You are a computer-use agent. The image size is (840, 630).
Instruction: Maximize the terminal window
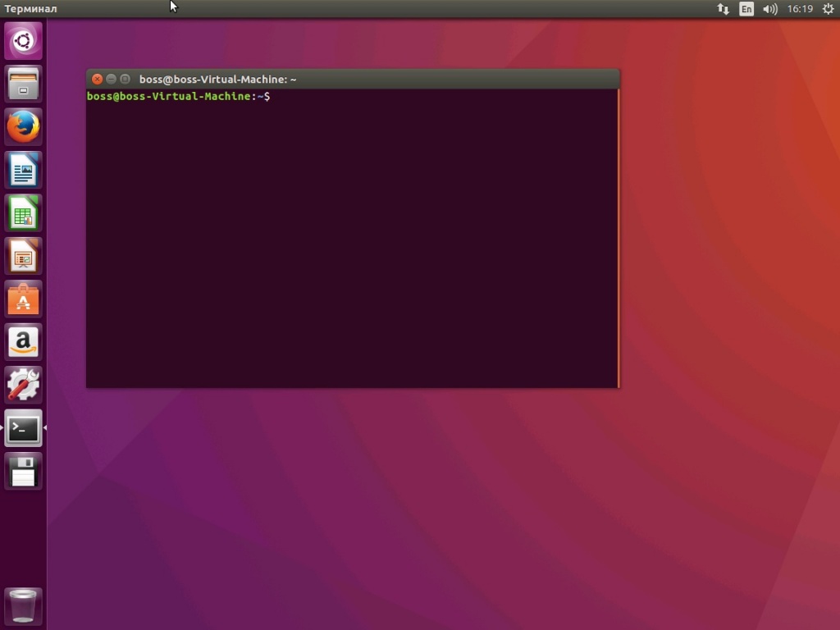click(x=125, y=80)
